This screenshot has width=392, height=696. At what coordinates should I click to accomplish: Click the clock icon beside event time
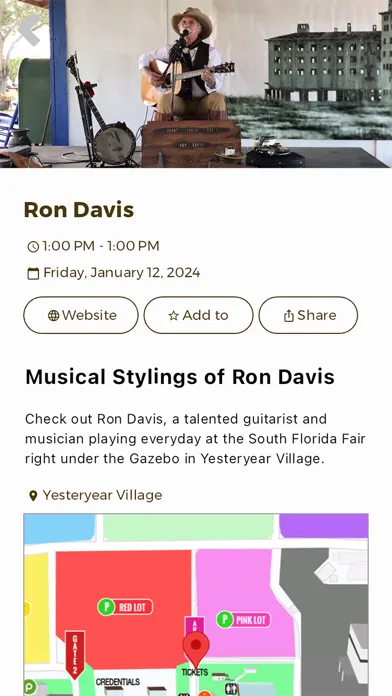click(33, 246)
